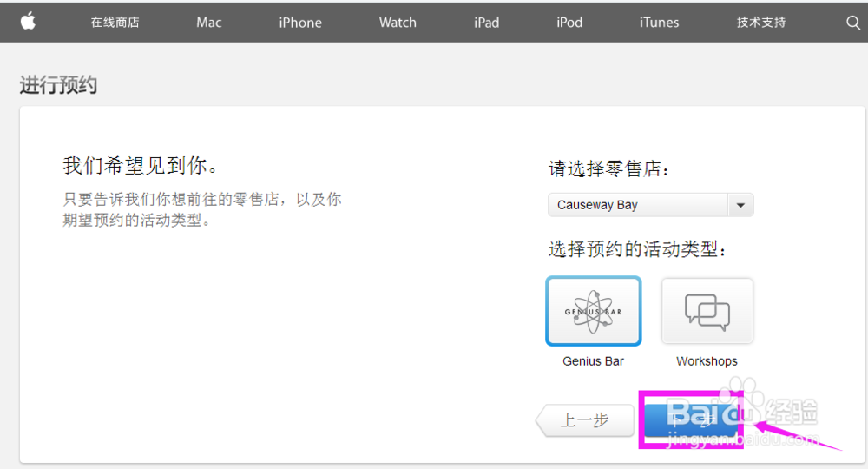Screen dimensions: 868x469
Task: Open the iTunes navigation item
Action: (x=659, y=23)
